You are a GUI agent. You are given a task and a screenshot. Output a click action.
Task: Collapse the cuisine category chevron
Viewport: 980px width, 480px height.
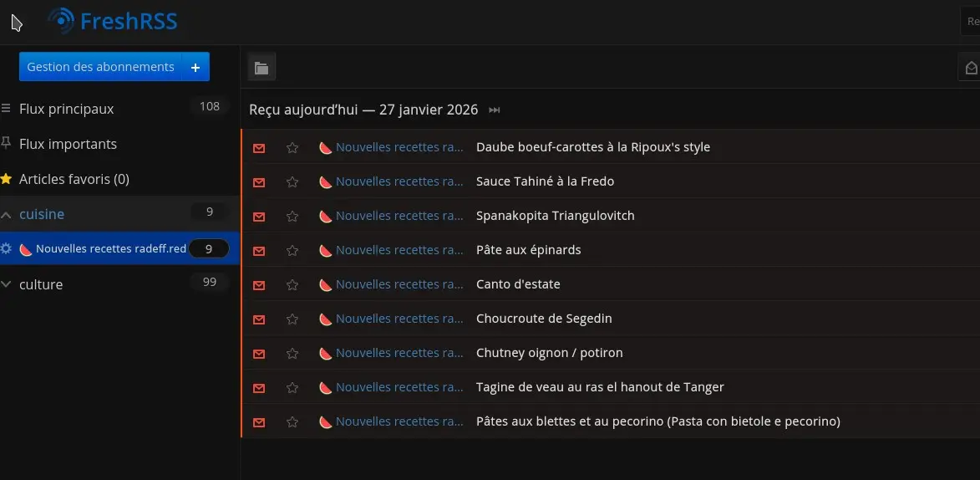(6, 215)
